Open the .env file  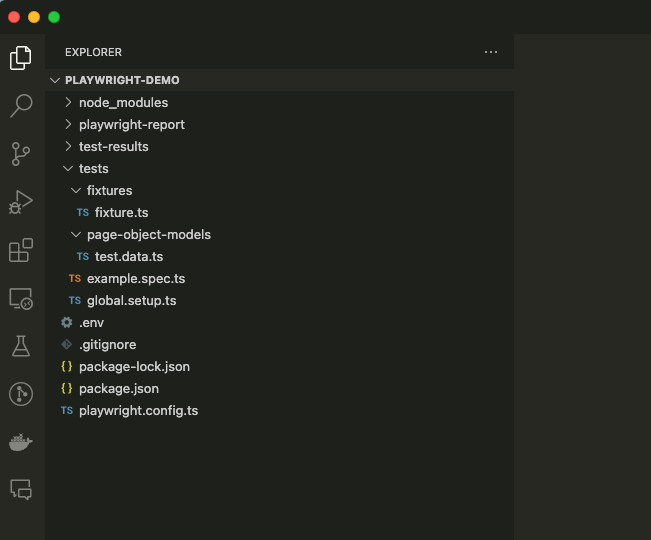tap(92, 323)
